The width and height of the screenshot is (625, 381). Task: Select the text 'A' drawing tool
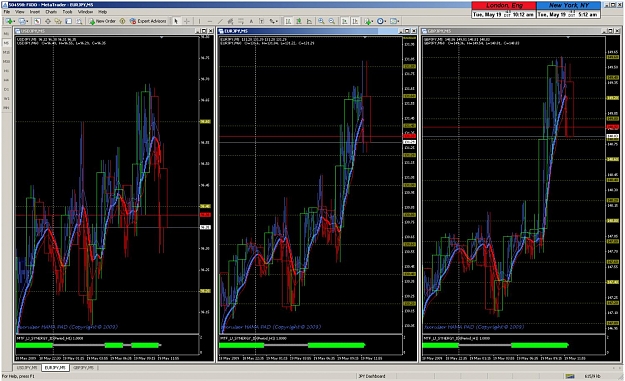click(252, 21)
